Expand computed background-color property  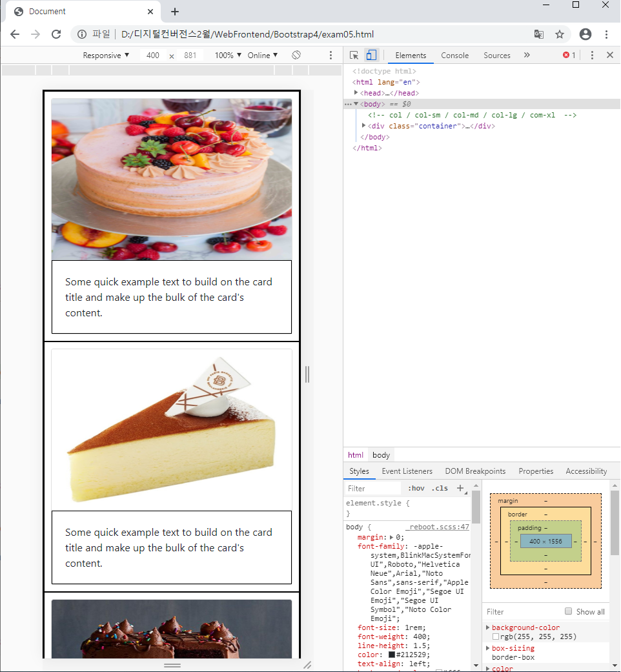tap(488, 627)
